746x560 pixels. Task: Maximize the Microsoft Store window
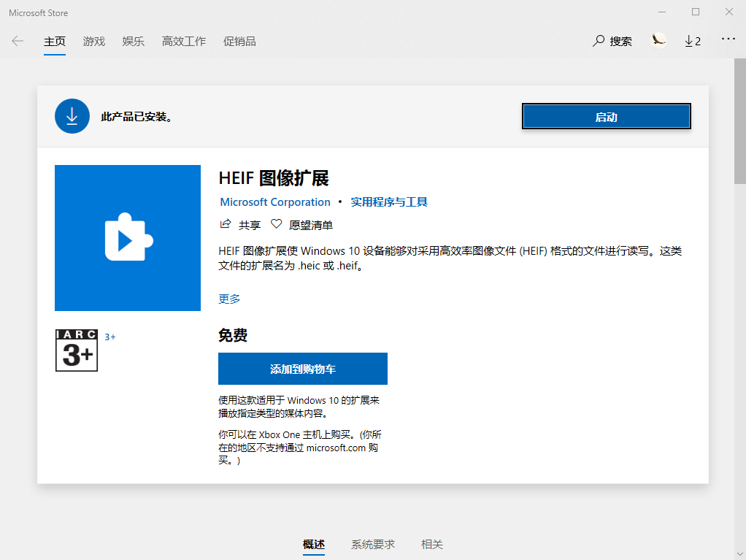coord(696,12)
